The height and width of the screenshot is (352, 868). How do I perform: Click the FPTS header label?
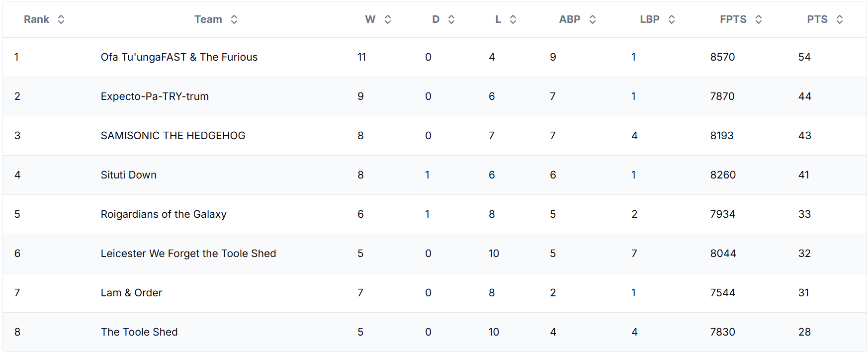click(x=733, y=19)
